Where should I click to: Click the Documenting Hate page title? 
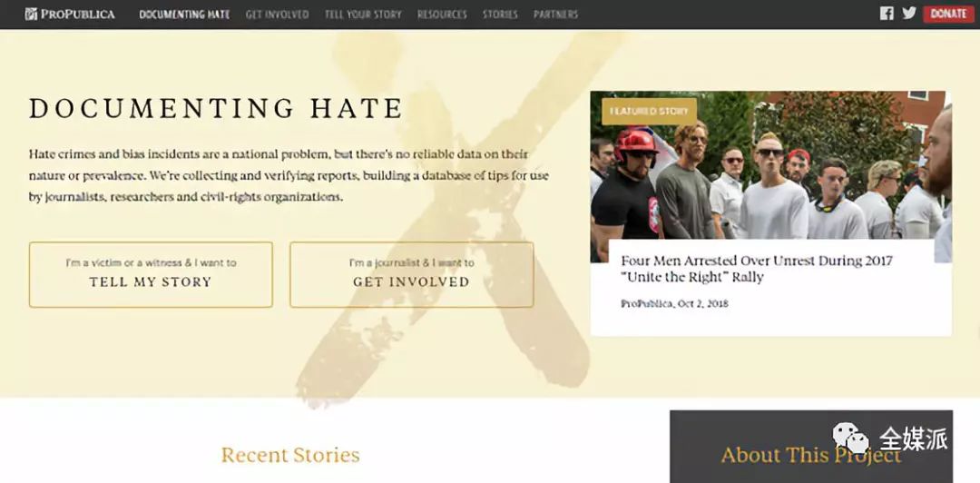216,108
